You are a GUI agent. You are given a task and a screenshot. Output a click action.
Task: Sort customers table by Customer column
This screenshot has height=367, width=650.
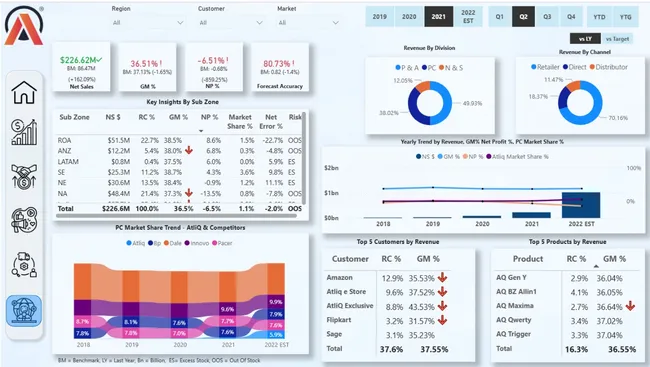(x=350, y=259)
